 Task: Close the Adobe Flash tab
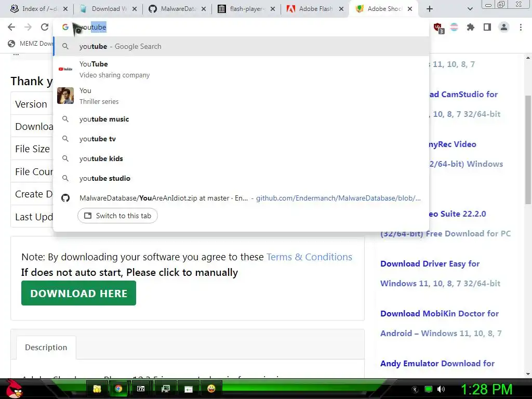point(342,9)
